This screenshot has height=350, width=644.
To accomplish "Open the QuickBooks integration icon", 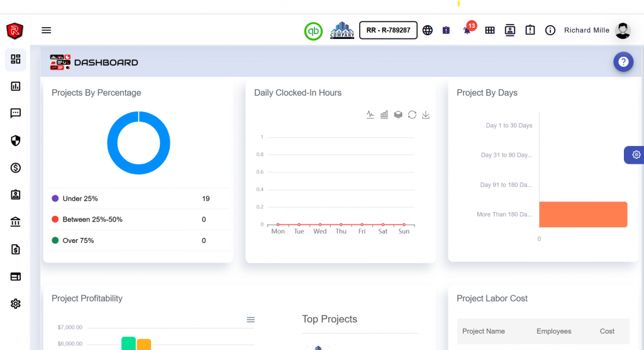I will click(x=313, y=31).
